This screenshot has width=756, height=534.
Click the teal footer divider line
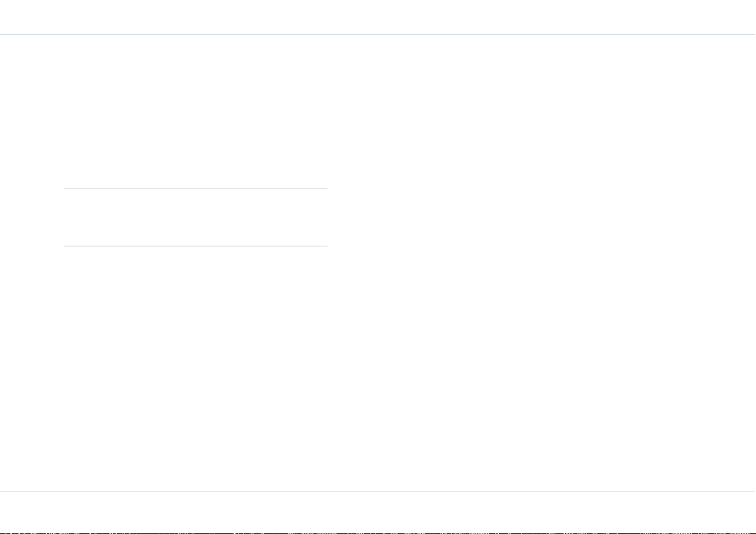pos(378,491)
